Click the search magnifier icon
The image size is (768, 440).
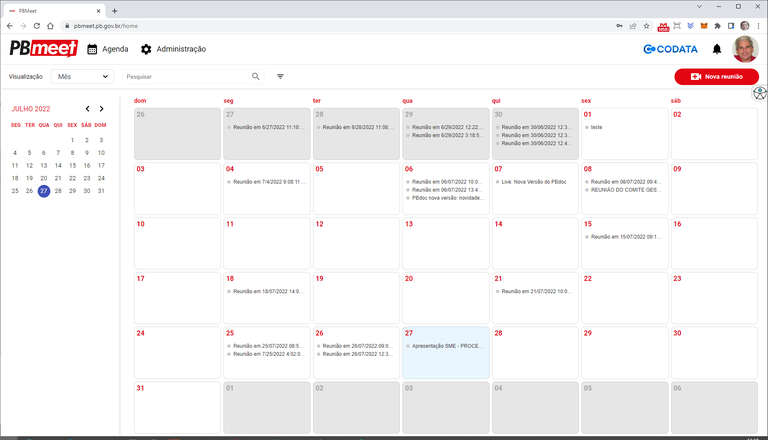(x=256, y=76)
